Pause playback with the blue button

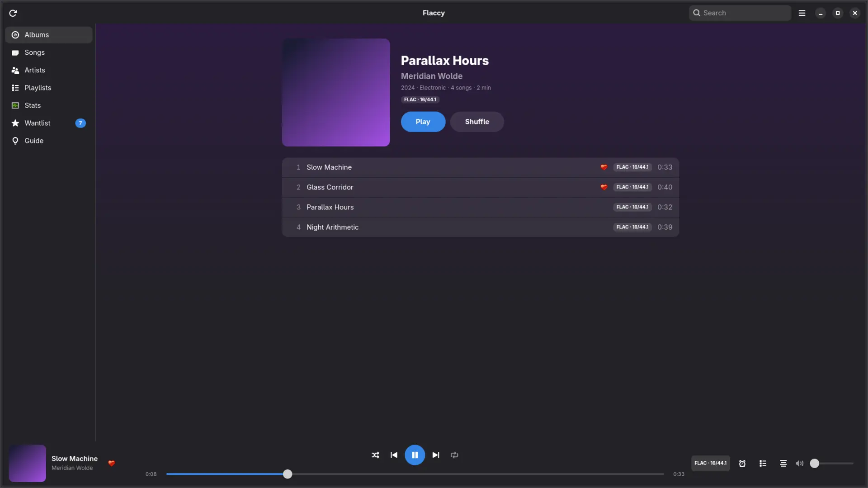tap(415, 455)
